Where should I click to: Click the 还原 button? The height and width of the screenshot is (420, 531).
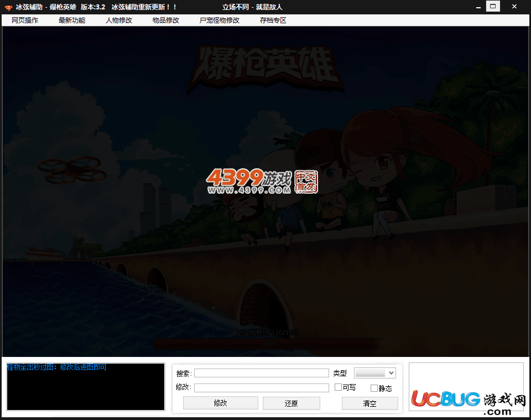click(291, 403)
